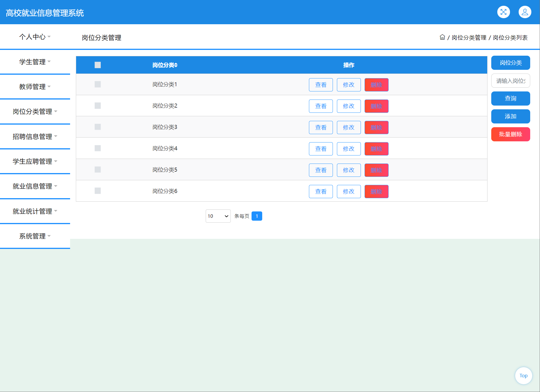
Task: Go to pagination page 1
Action: (x=257, y=216)
